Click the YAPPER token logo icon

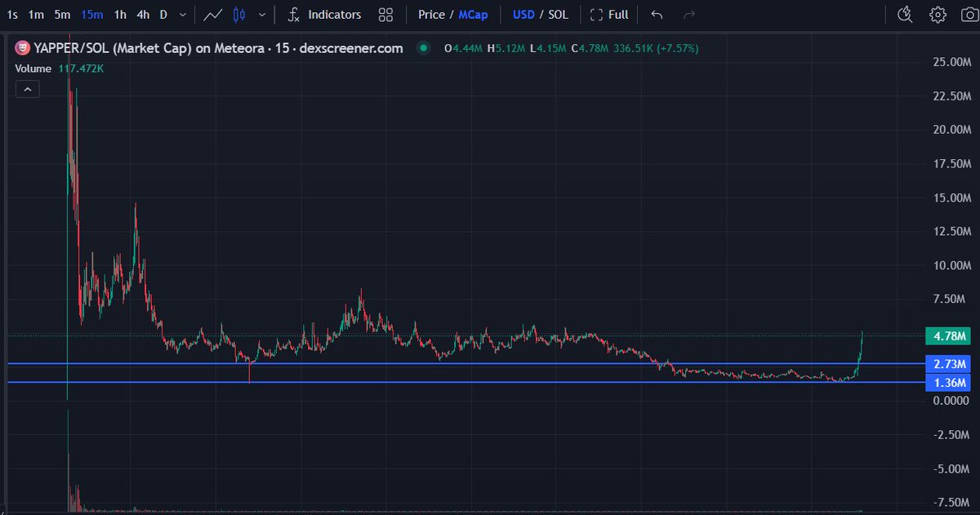pos(22,48)
